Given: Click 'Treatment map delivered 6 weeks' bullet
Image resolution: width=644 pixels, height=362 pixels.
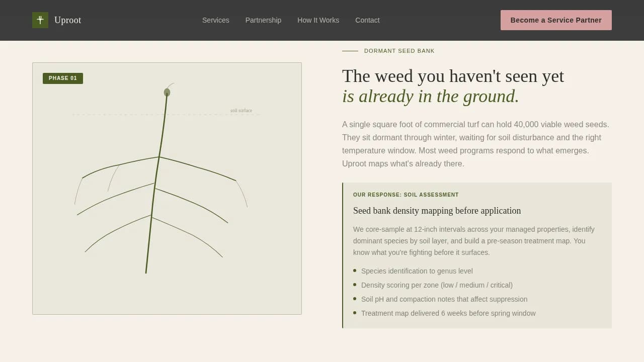Looking at the screenshot, I should pyautogui.click(x=448, y=313).
